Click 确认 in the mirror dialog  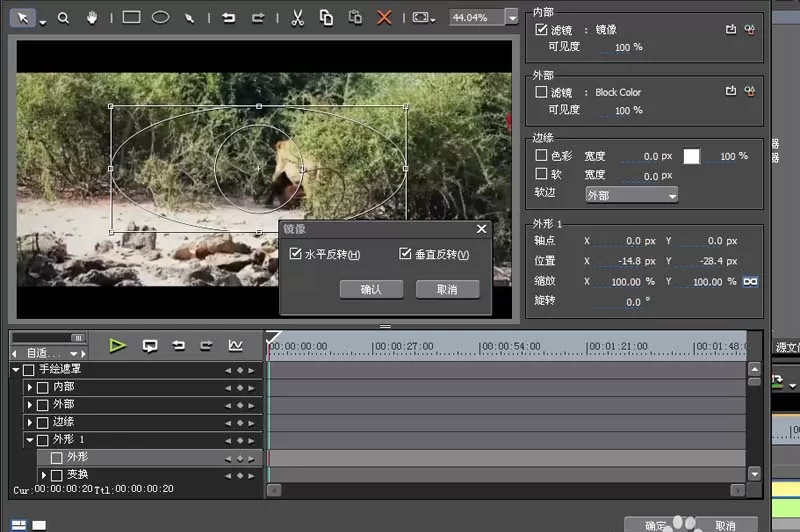click(371, 289)
